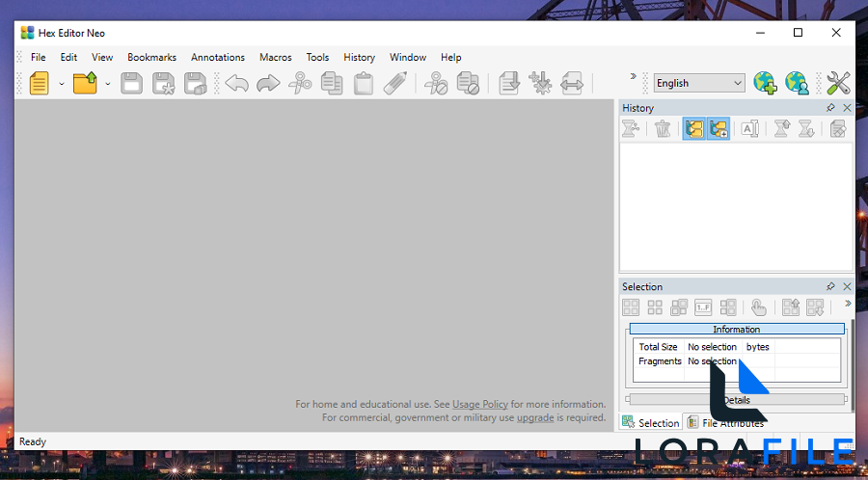Click the trash can icon in History panel
Screen dimensions: 868x480
663,129
